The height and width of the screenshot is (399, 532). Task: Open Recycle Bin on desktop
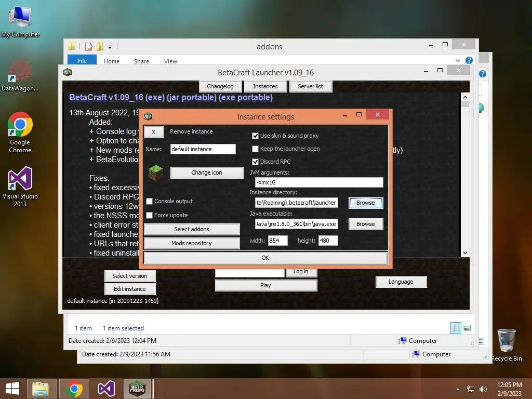(x=507, y=345)
